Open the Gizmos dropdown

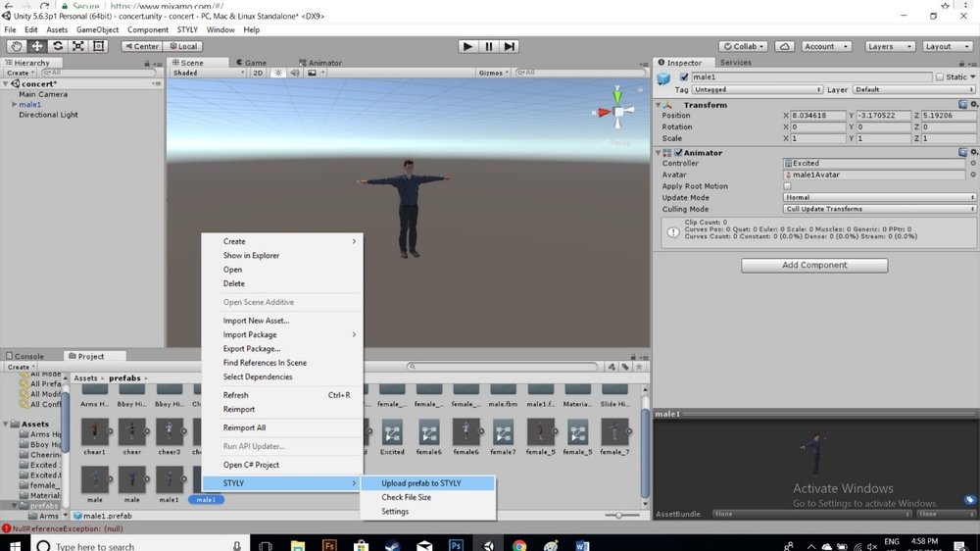click(x=494, y=73)
